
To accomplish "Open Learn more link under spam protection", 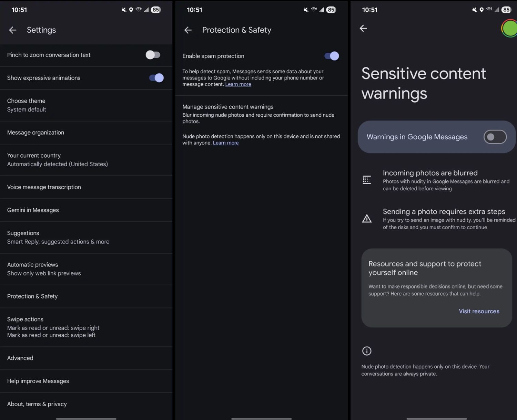I will (x=238, y=84).
